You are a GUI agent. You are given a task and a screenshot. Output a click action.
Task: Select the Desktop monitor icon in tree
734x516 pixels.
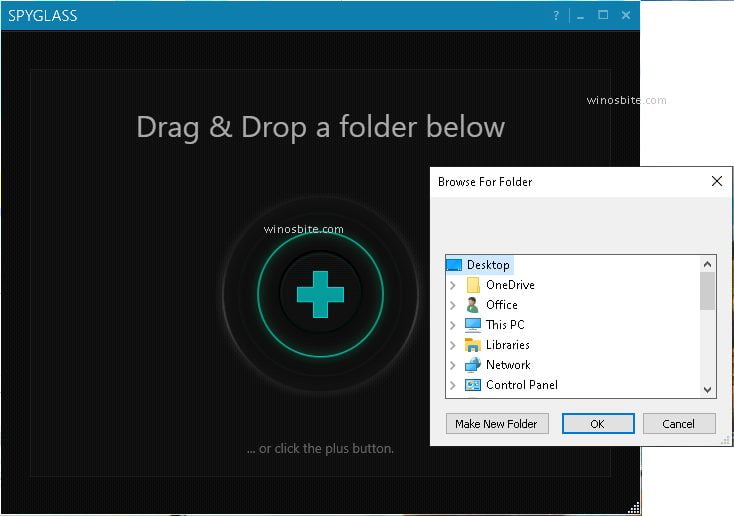[x=454, y=265]
